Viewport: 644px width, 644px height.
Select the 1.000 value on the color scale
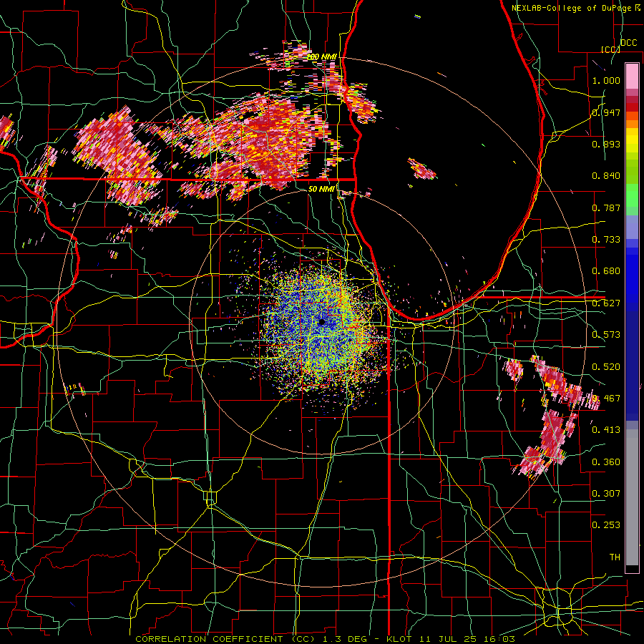pos(606,80)
